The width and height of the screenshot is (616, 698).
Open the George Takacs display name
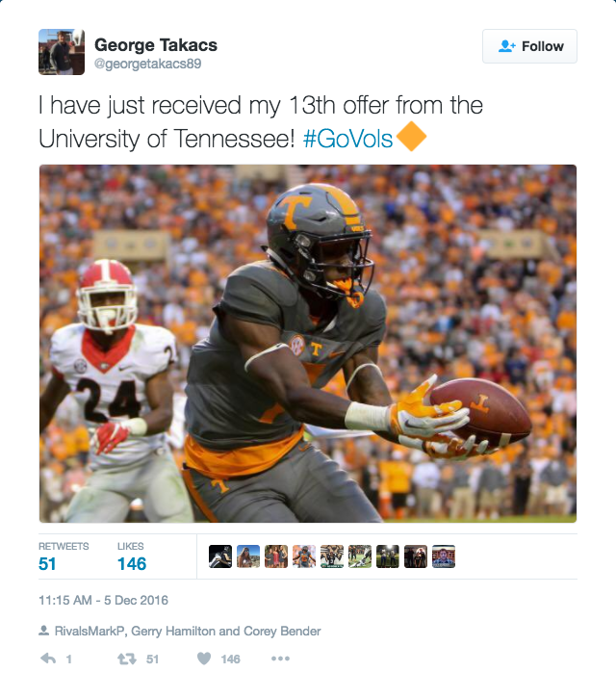(x=156, y=45)
